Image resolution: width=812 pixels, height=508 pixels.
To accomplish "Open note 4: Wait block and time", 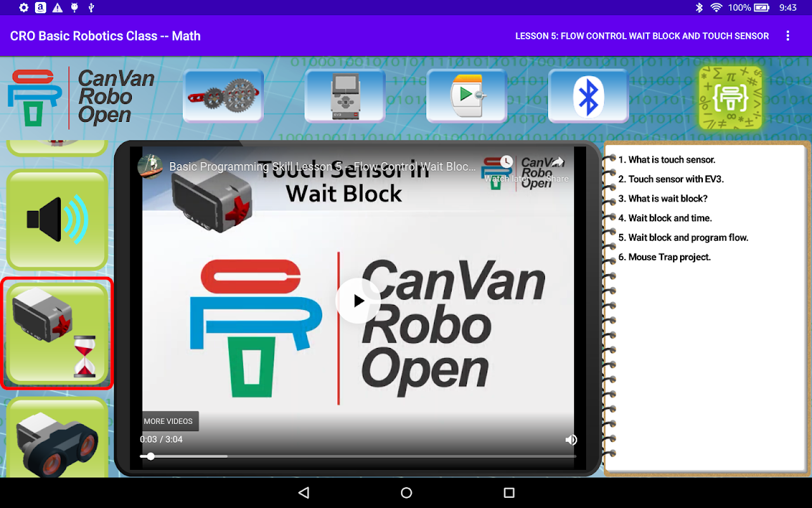I will click(x=665, y=218).
